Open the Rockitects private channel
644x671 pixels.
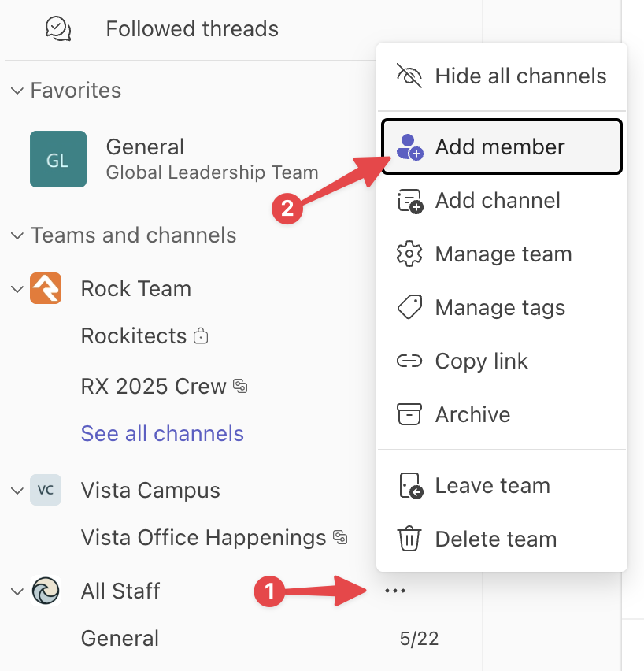[134, 336]
